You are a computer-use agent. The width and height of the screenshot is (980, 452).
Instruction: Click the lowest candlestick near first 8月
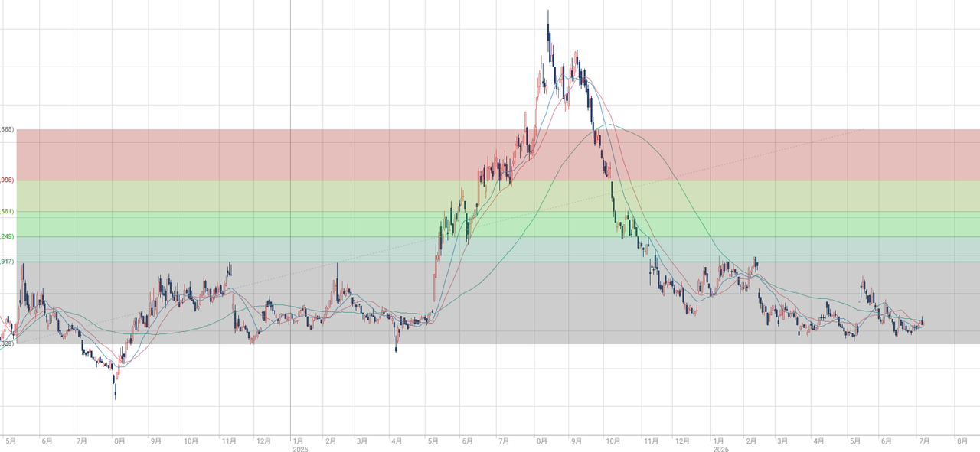click(116, 392)
